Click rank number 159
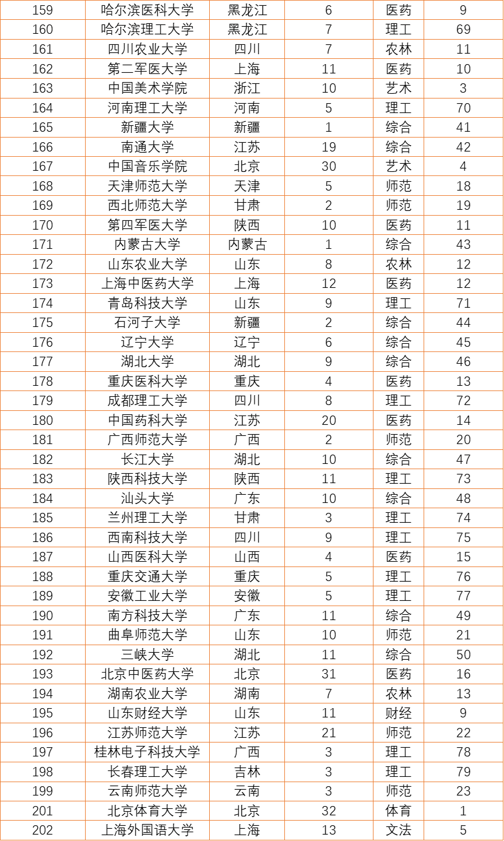 coord(43,10)
